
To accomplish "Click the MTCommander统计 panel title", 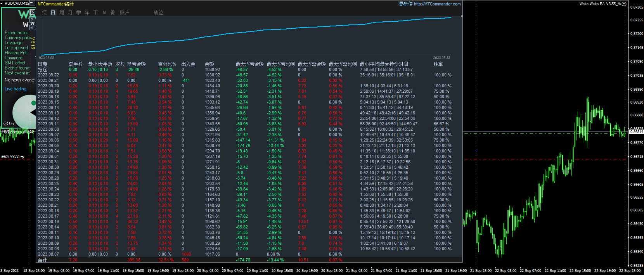I will pos(56,4).
